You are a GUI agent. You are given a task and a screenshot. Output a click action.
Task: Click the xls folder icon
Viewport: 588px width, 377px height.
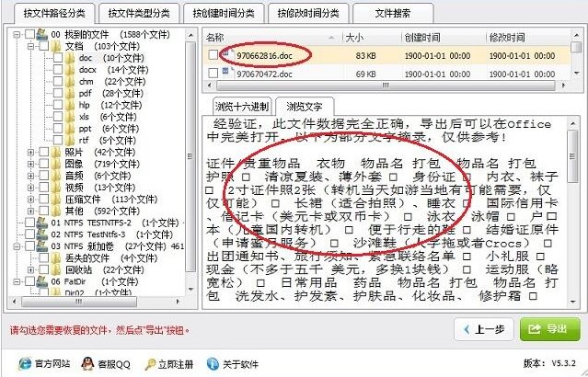(70, 117)
